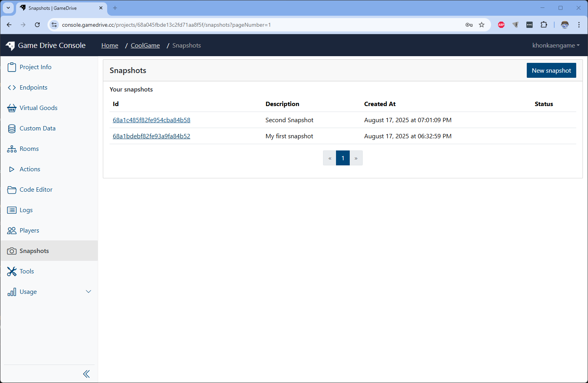Select the Actions play icon
Screen dimensions: 588x383
point(12,169)
